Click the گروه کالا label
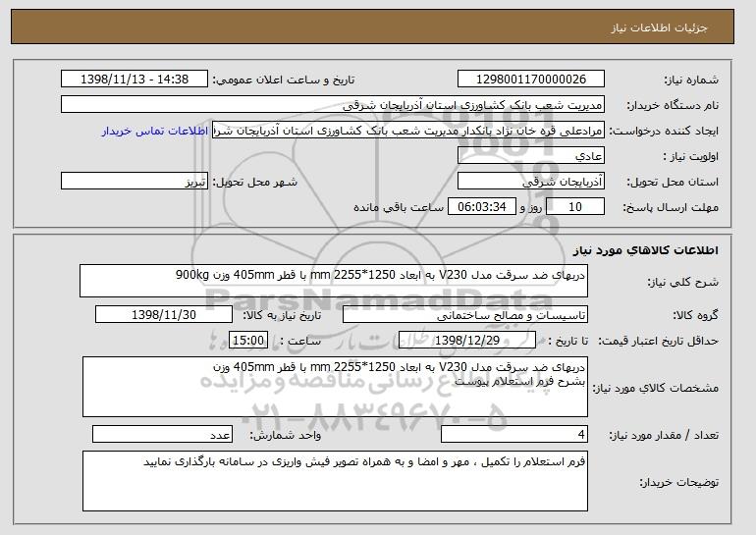Image resolution: width=756 pixels, height=535 pixels. coord(696,315)
